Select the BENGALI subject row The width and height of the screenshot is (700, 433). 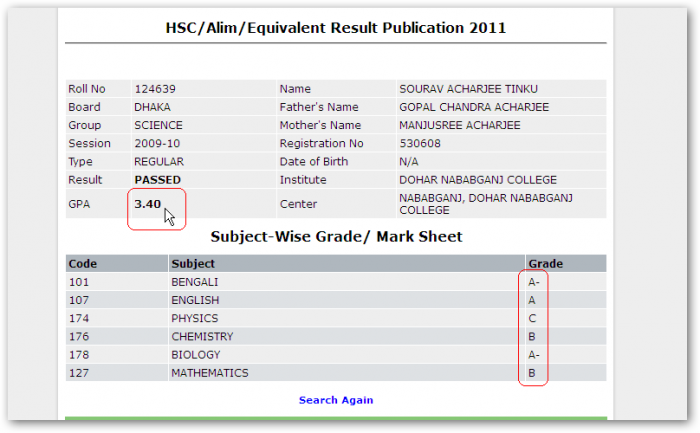coord(336,282)
